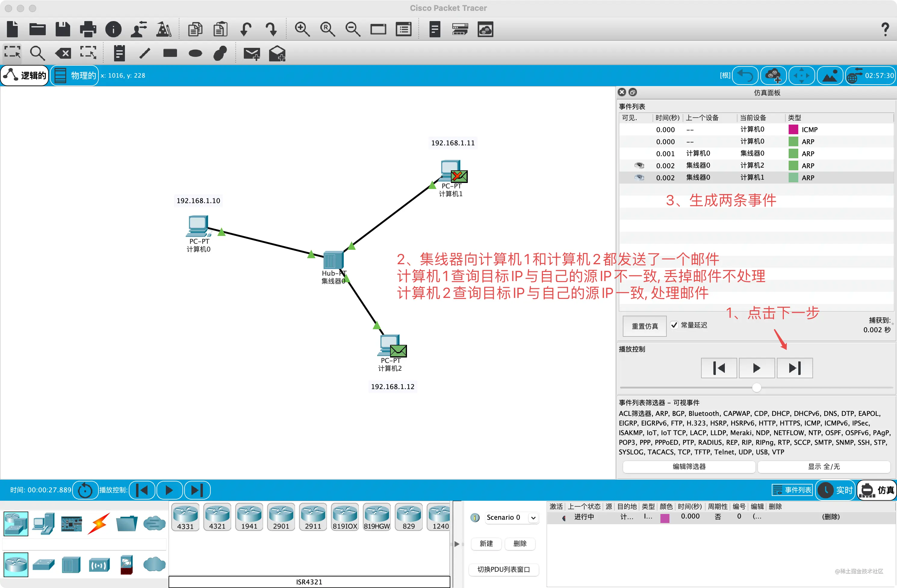Click 切换PDU列表窗口 button

click(504, 569)
